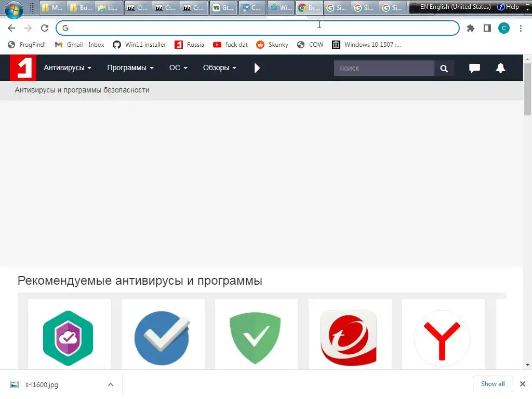Viewport: 532px width, 399px height.
Task: Open the Windows 10 1507 bookmark
Action: [x=366, y=45]
